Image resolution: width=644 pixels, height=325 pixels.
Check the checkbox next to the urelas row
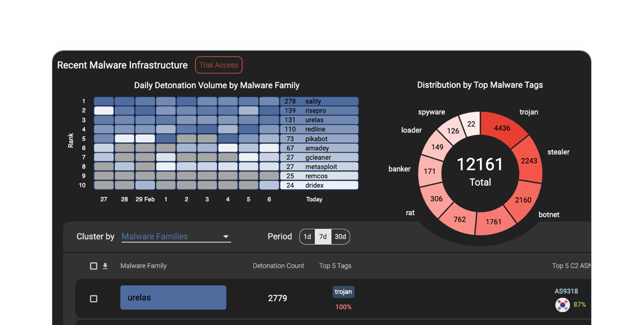tap(94, 299)
